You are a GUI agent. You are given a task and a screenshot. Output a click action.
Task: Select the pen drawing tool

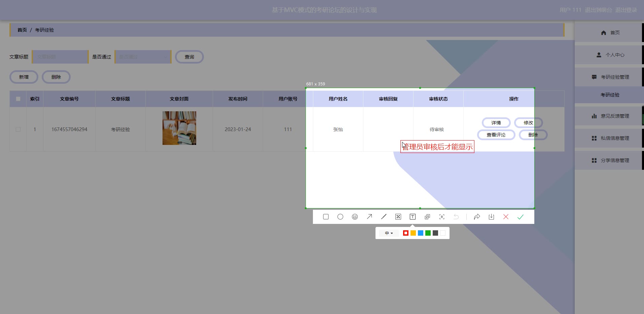point(384,217)
